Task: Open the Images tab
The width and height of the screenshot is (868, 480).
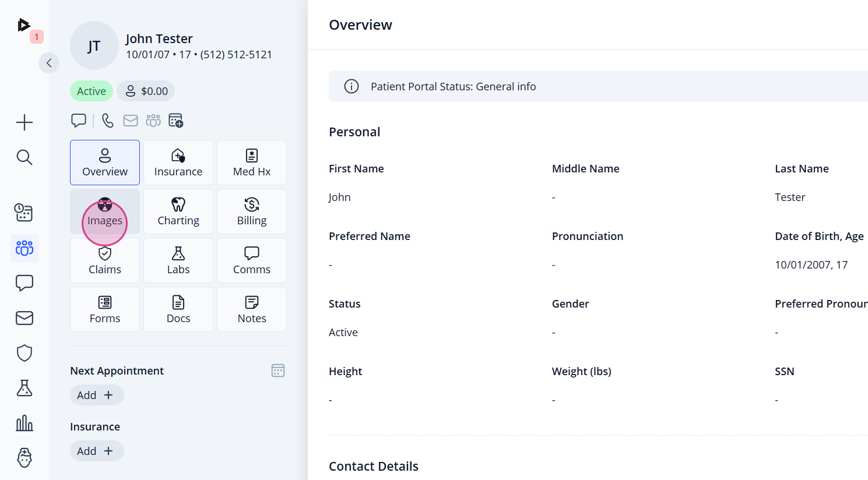Action: click(x=105, y=211)
